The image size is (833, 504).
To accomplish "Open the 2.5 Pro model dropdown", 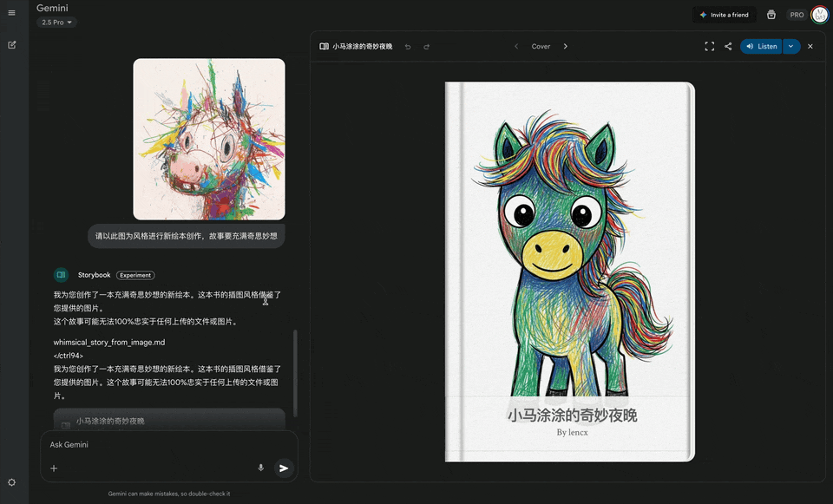I will click(x=57, y=23).
